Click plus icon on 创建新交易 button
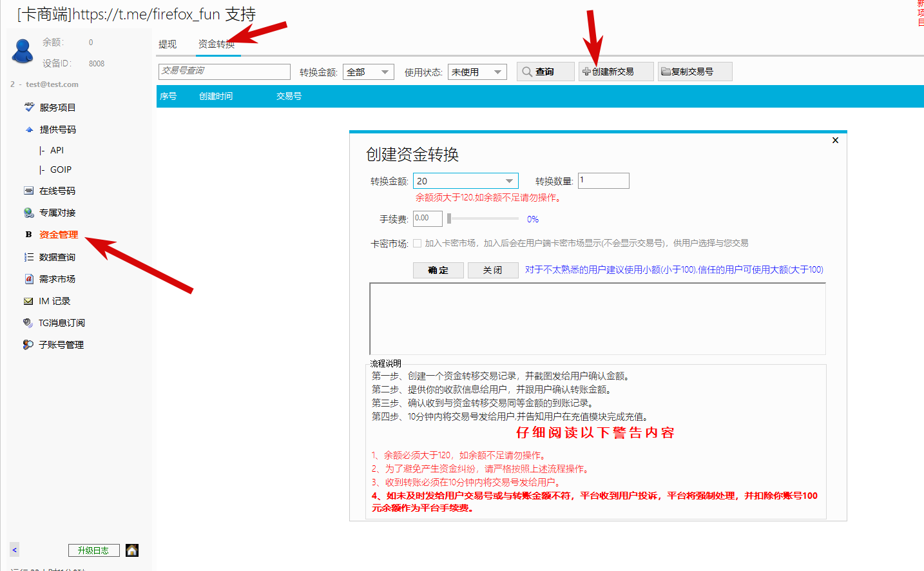Screen dimensions: 924x571 tap(586, 72)
